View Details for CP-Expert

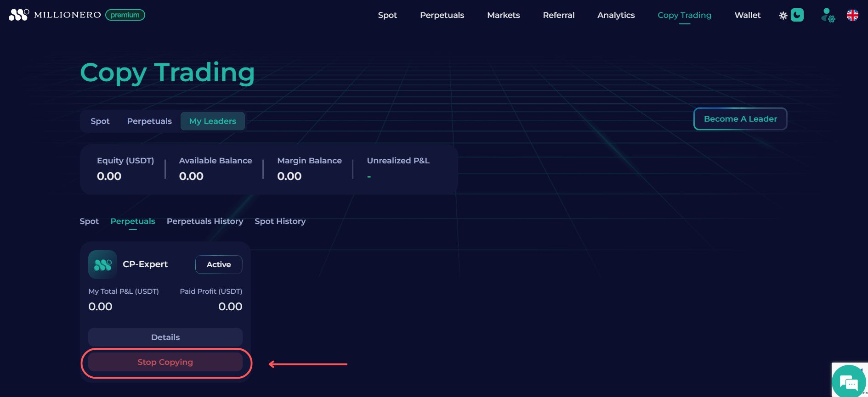pyautogui.click(x=165, y=337)
